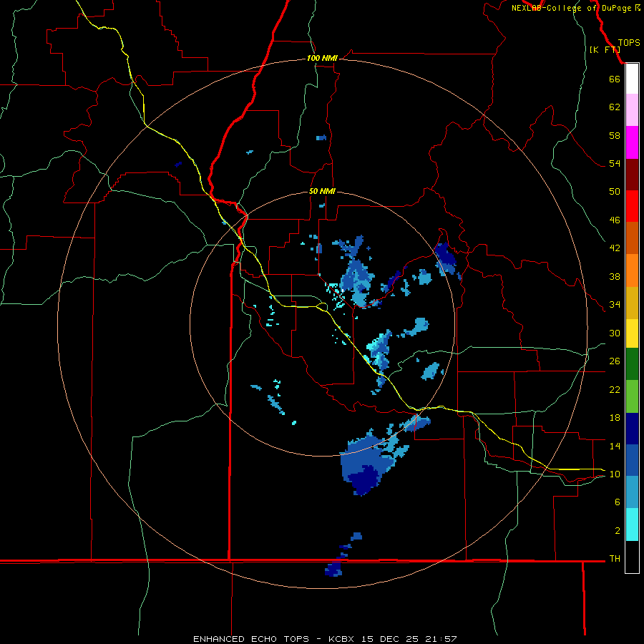Click the 100 NMI range ring label
The image size is (644, 644).
[x=322, y=59]
